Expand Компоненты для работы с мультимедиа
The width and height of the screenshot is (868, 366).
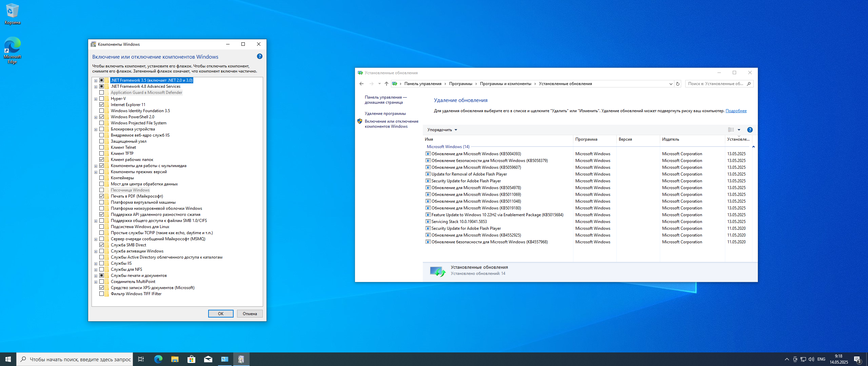pos(96,166)
